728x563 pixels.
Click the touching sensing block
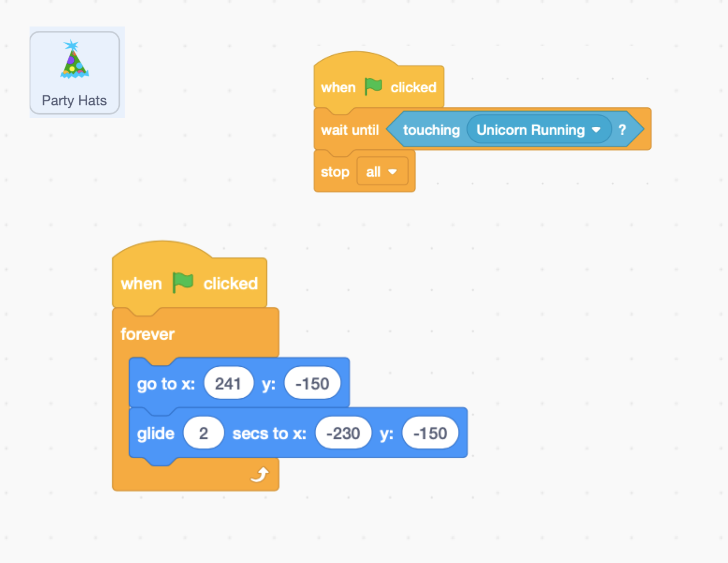[431, 130]
